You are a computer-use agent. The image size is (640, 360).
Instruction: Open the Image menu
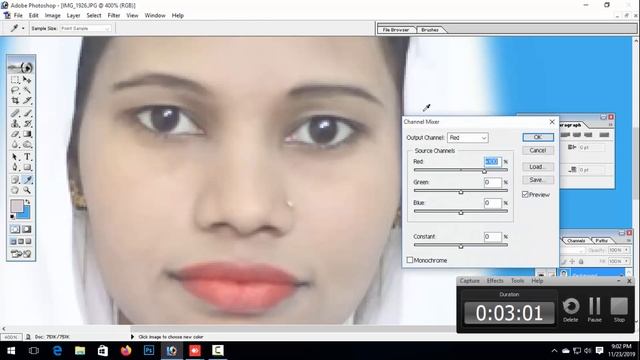(x=52, y=16)
